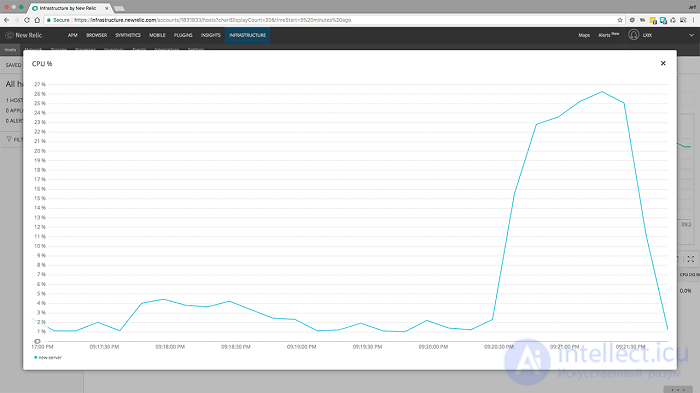Reload the page
Screen dimensions: 700x393
(27, 20)
